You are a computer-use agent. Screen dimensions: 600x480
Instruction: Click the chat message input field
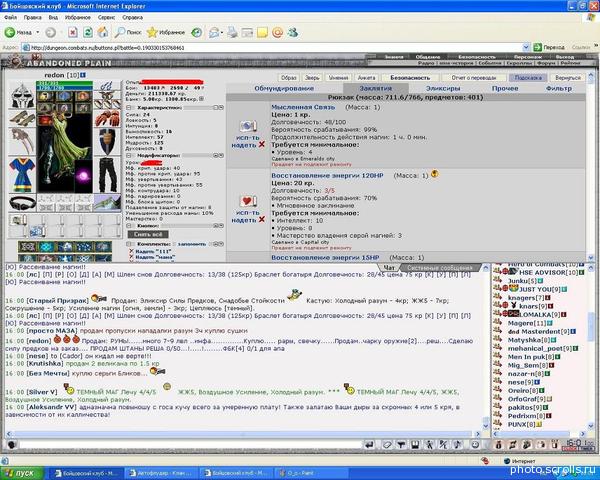tap(190, 444)
